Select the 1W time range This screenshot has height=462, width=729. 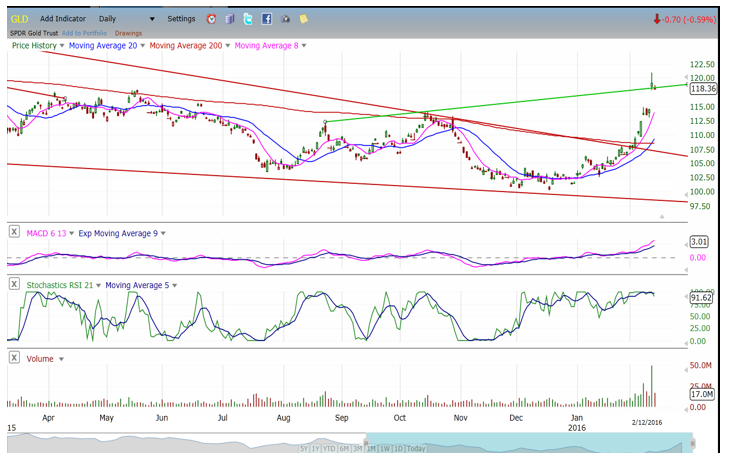coord(385,449)
